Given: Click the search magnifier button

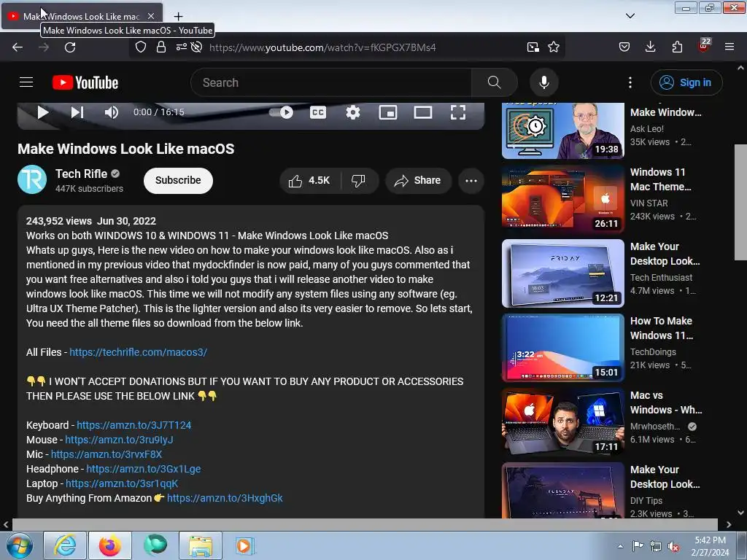Looking at the screenshot, I should (x=495, y=82).
